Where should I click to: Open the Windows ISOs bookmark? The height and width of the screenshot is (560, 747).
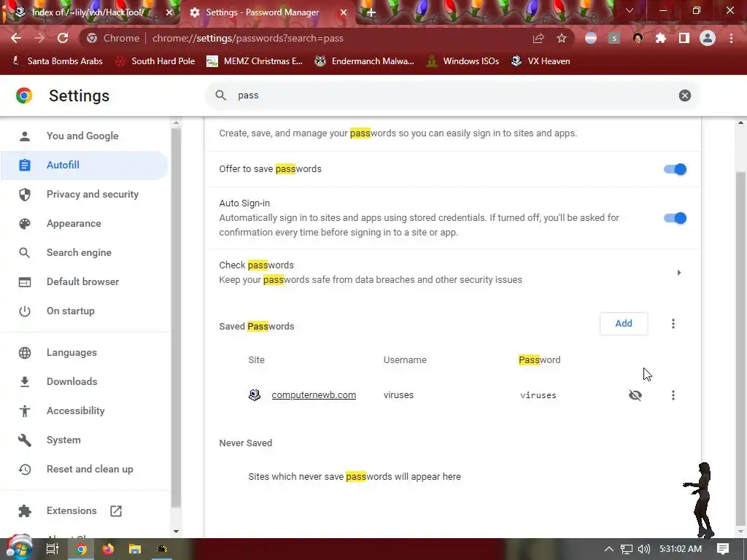tap(463, 61)
